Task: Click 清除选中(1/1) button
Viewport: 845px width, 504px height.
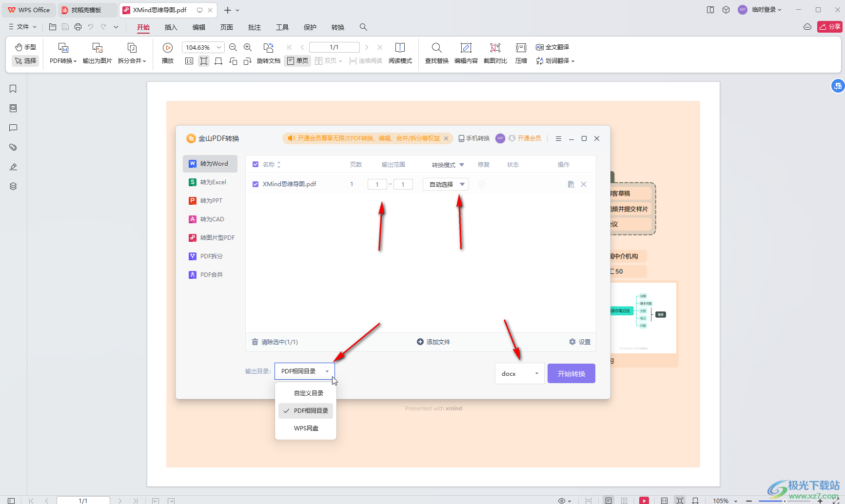Action: pos(275,342)
